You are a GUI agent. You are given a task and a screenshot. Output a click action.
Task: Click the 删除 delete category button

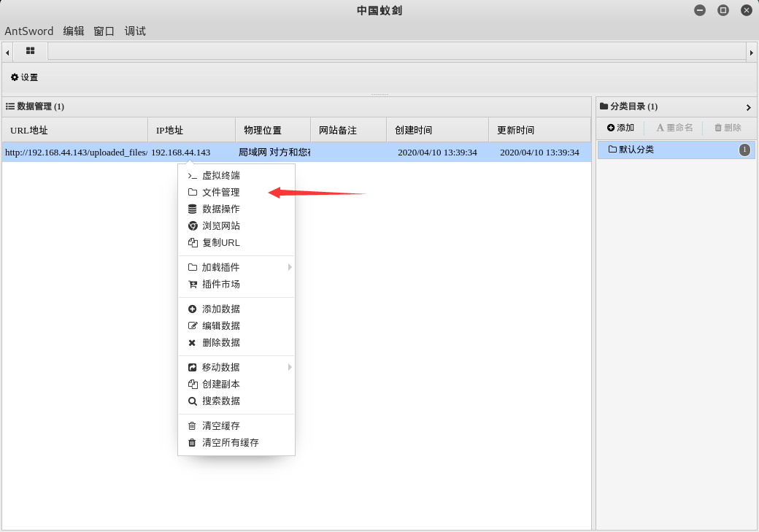coord(728,127)
